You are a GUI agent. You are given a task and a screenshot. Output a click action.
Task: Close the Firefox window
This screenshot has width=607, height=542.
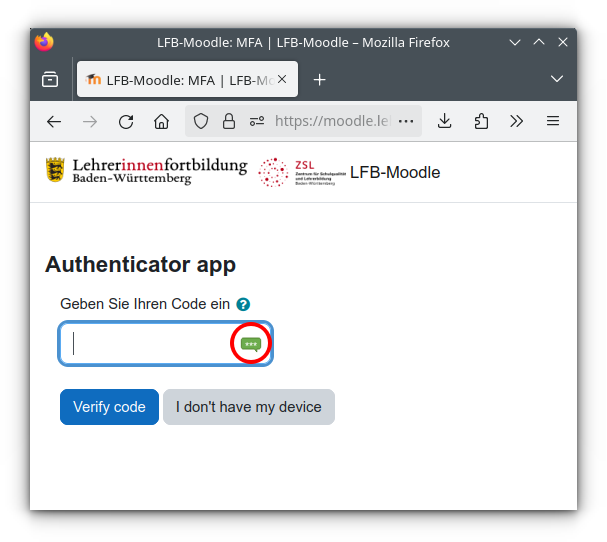(x=563, y=42)
